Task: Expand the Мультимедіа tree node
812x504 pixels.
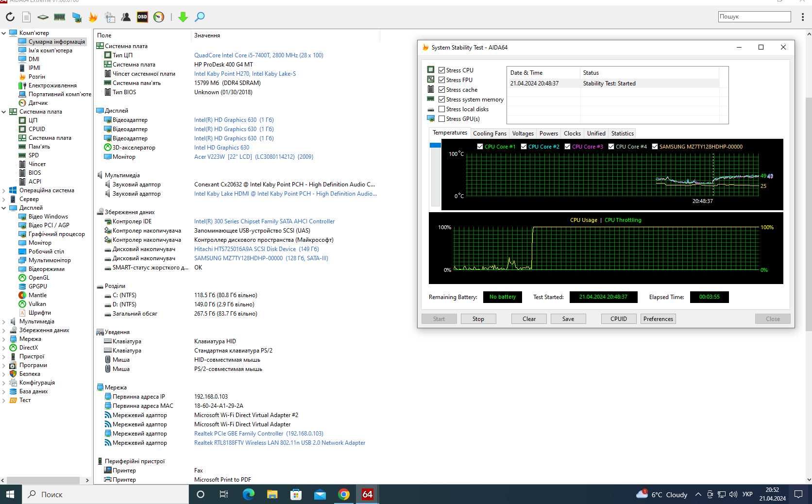Action: tap(4, 321)
